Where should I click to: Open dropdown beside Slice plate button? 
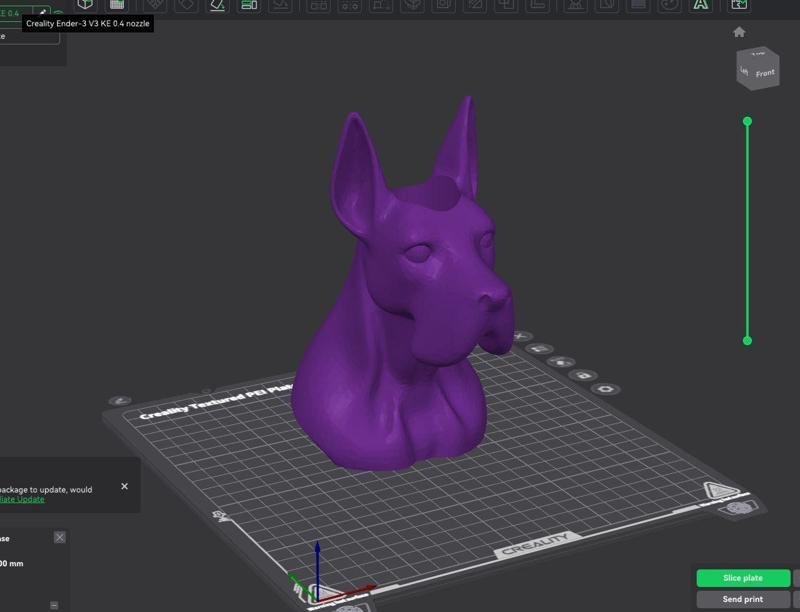[x=796, y=578]
